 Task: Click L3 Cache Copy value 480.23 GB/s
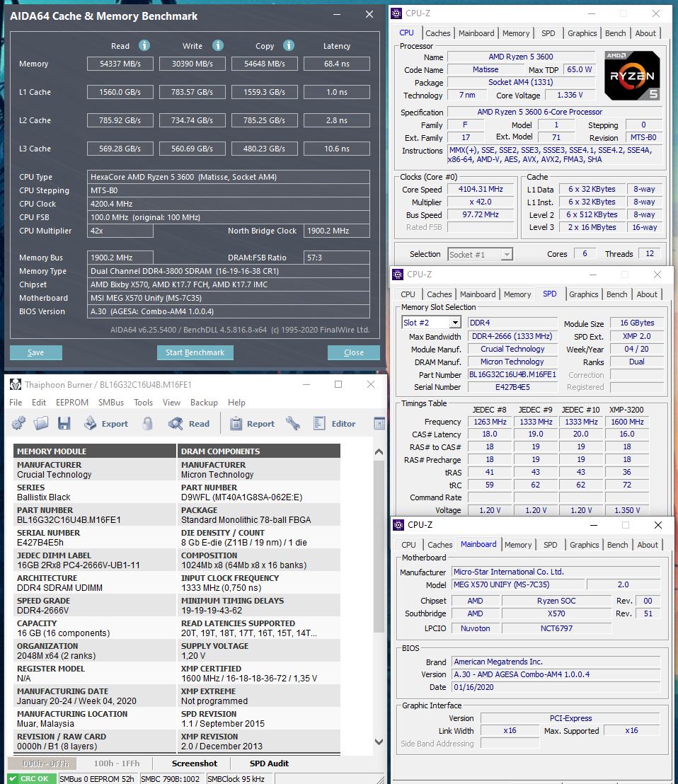point(265,149)
